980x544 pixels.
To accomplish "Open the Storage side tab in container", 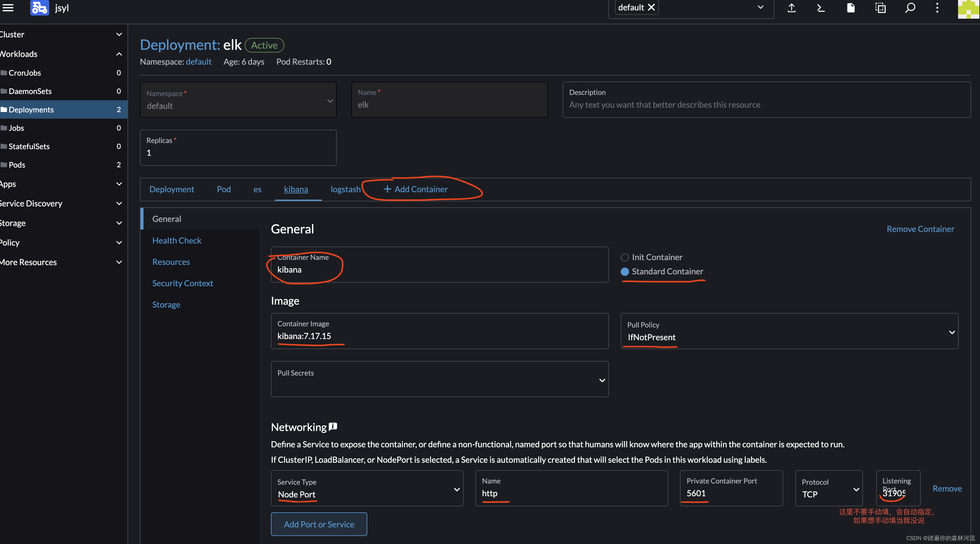I will pyautogui.click(x=166, y=305).
